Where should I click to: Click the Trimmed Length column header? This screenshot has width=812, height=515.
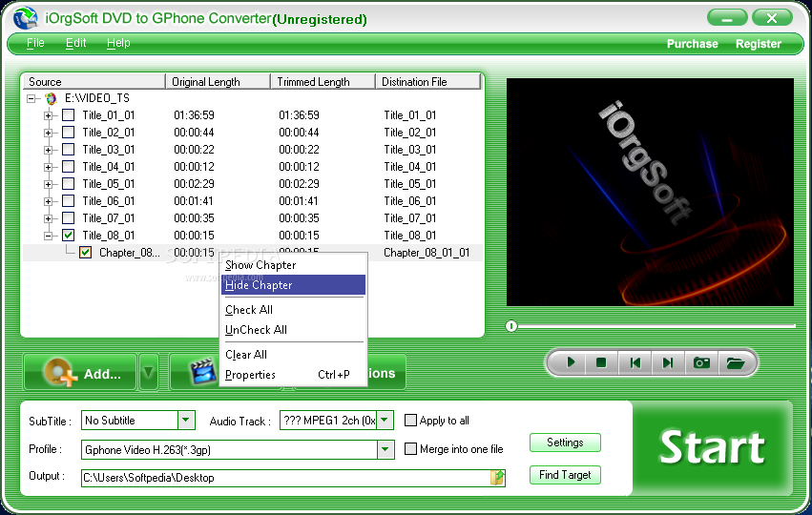click(323, 82)
